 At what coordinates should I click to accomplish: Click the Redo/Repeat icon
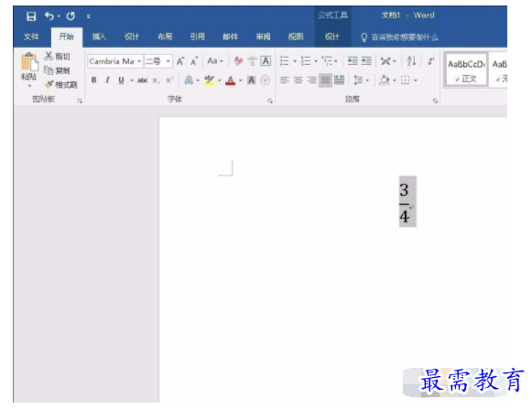(71, 16)
